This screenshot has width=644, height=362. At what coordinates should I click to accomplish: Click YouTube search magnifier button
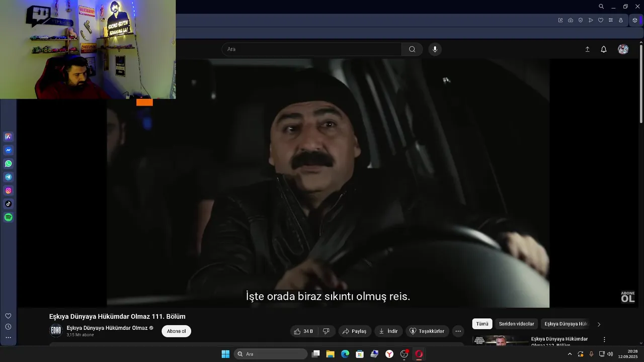coord(412,49)
